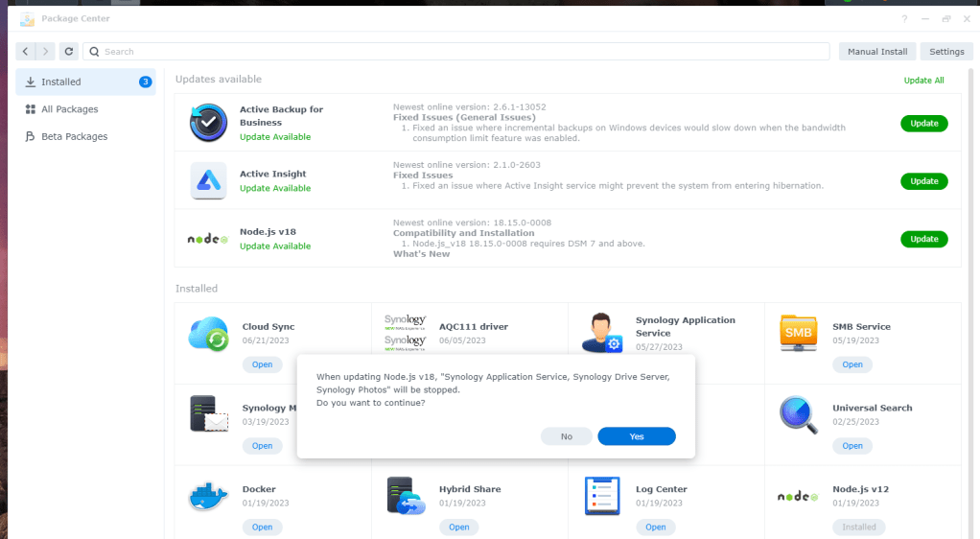Image resolution: width=980 pixels, height=539 pixels.
Task: Open the Docker package
Action: tap(262, 527)
